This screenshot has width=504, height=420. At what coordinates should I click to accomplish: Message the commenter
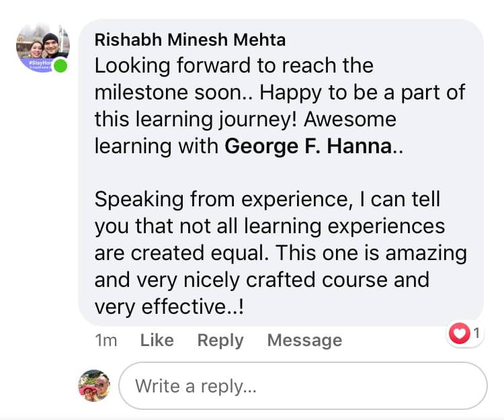coord(304,340)
